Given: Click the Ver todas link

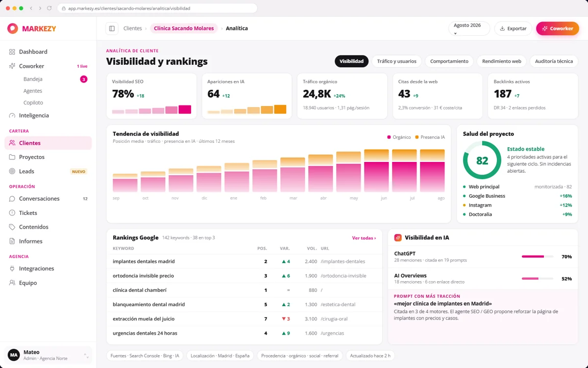Looking at the screenshot, I should click(x=364, y=238).
